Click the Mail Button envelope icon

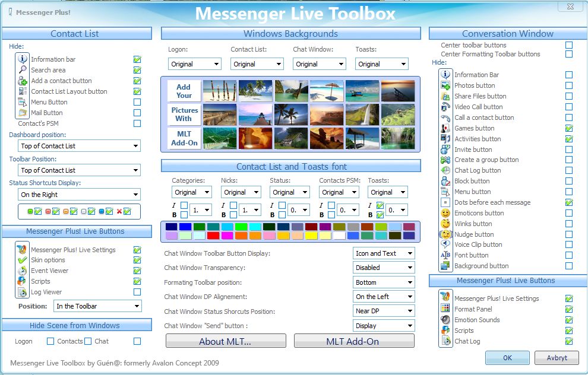click(23, 113)
